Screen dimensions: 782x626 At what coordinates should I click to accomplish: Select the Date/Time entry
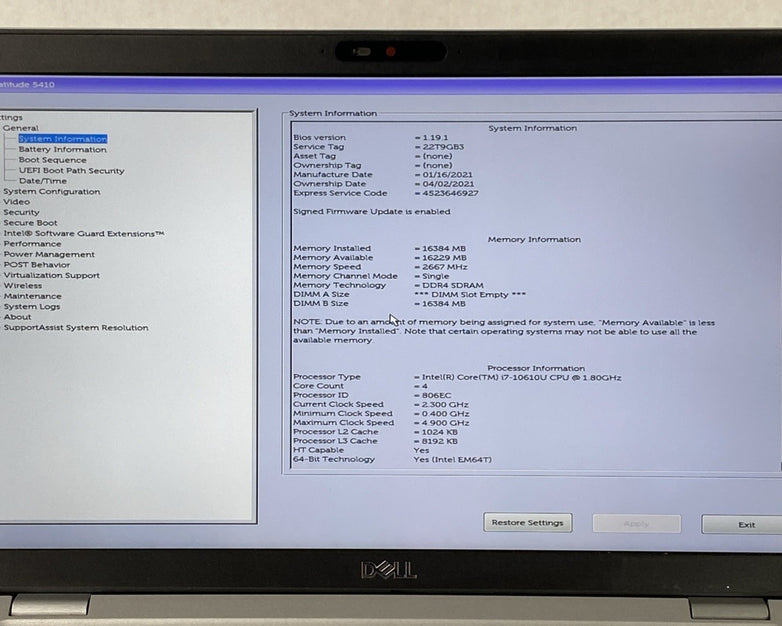(43, 181)
